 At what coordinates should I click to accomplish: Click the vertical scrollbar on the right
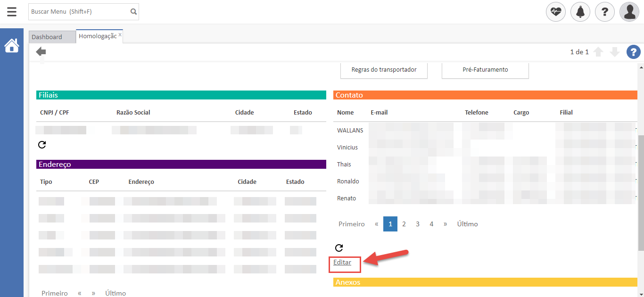(641, 165)
